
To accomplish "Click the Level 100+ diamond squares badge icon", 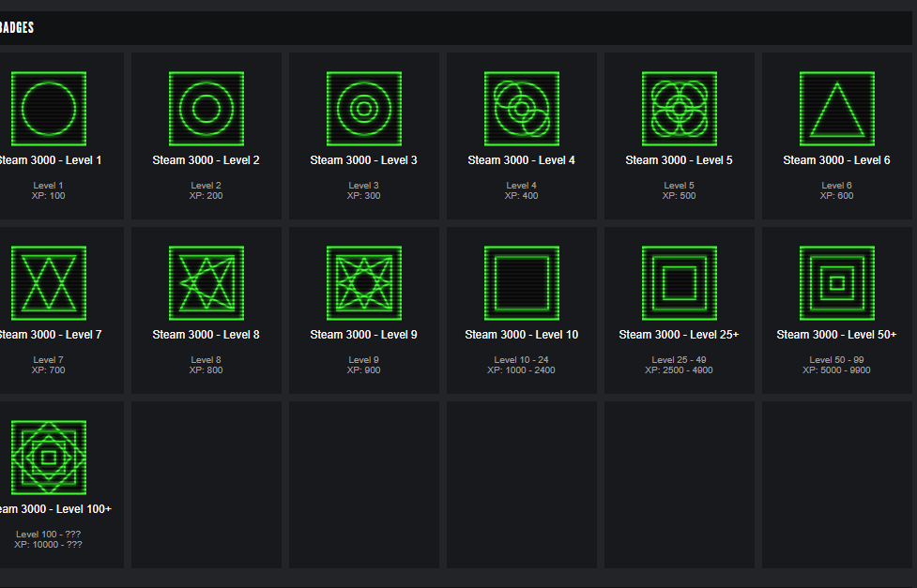I will [x=49, y=458].
